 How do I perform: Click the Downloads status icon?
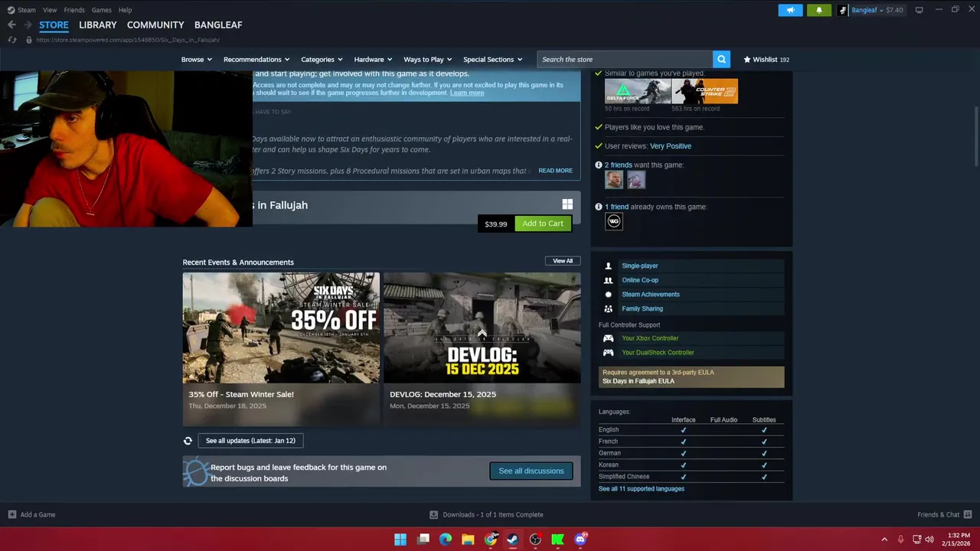coord(434,514)
